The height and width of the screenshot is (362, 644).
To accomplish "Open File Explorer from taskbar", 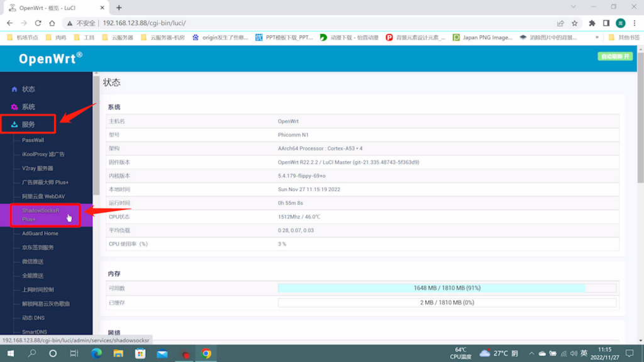I will click(118, 353).
